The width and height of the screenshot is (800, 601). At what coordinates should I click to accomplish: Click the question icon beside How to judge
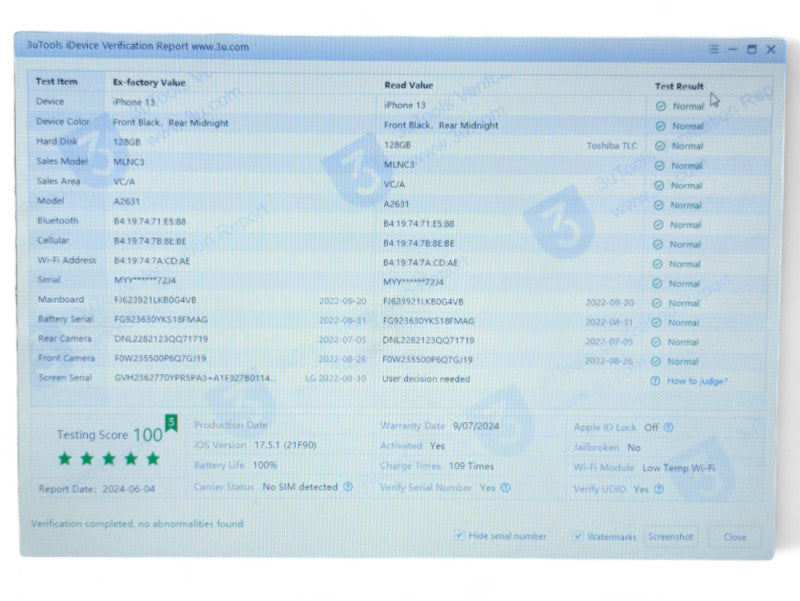tap(655, 381)
